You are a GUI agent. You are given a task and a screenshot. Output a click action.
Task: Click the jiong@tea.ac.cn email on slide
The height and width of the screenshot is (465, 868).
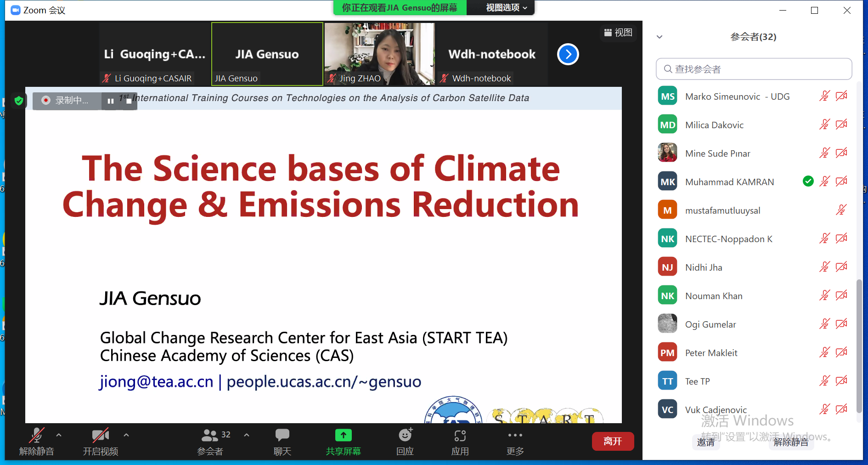click(x=157, y=381)
